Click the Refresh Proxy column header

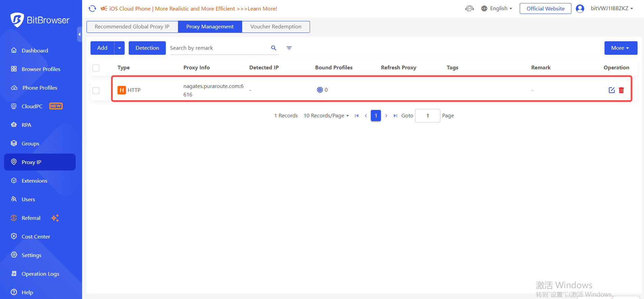pos(398,68)
